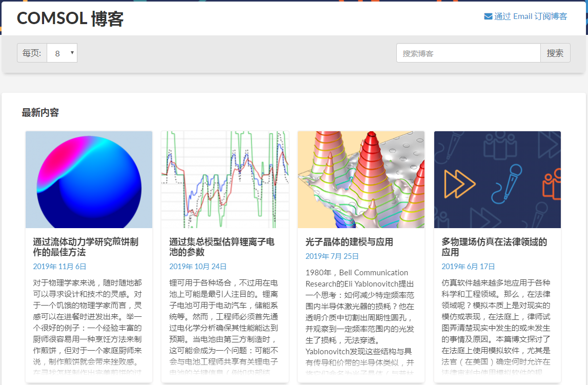
Task: Click the envelope icon beside Email subscription link
Action: click(488, 16)
